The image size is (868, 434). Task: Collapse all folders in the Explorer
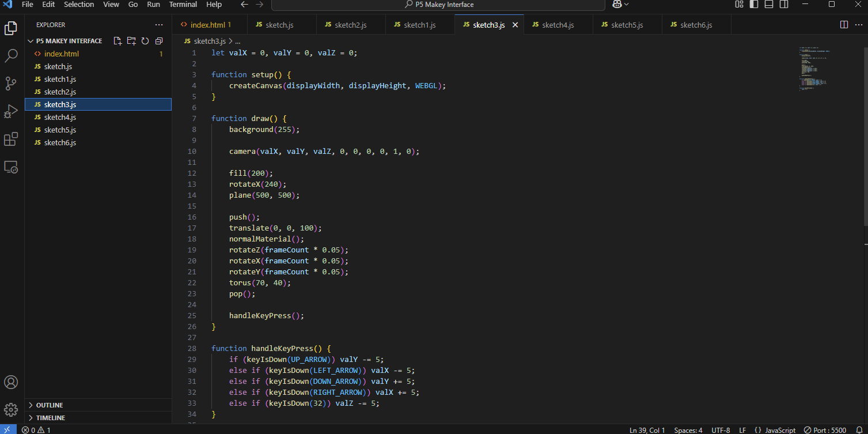[x=159, y=40]
